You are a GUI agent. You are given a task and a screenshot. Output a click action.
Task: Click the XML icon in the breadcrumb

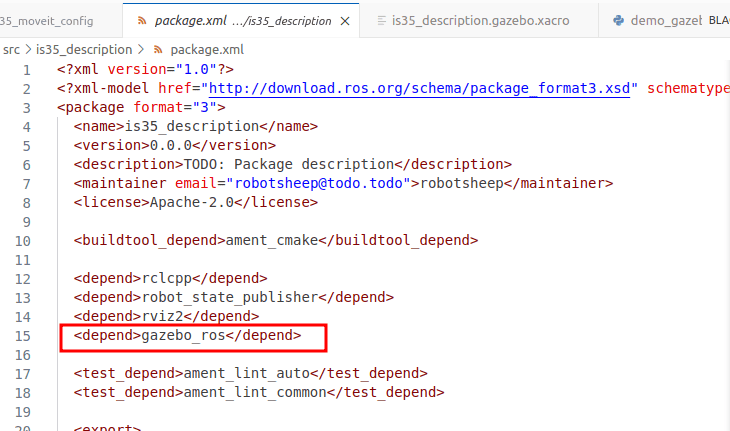click(x=158, y=49)
